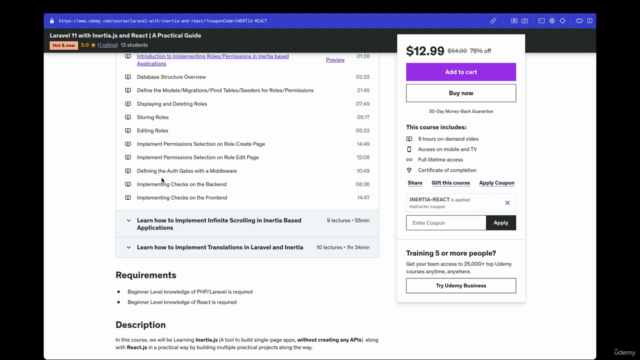Click video icon beside Implementing Checks on the Backend
The image size is (640, 360).
tap(128, 184)
